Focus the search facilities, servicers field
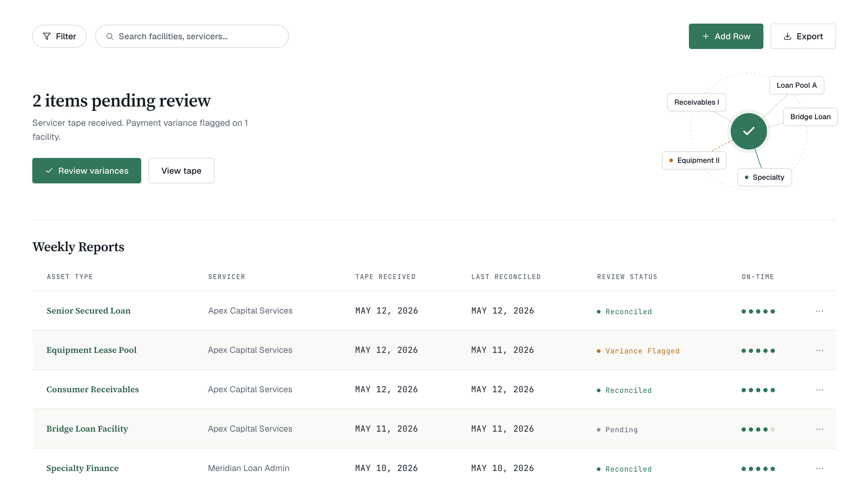This screenshot has height=495, width=868. click(192, 36)
